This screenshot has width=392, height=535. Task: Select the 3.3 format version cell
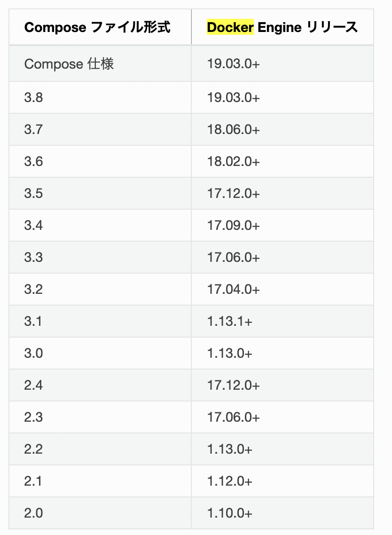[34, 258]
